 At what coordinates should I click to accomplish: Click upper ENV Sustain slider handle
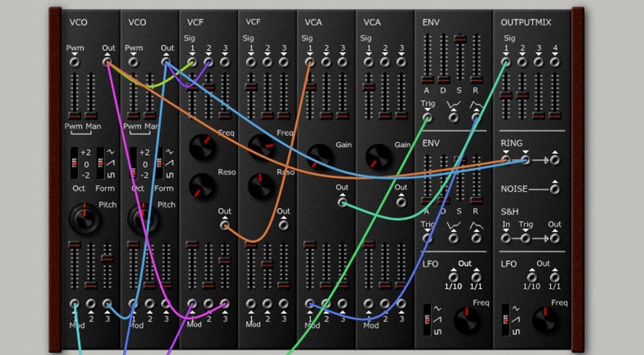point(460,39)
